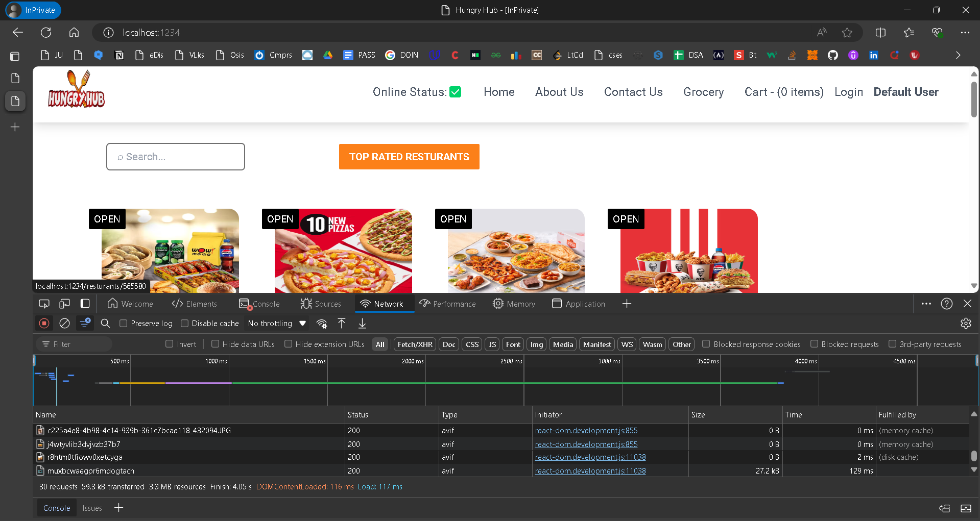Open DevTools help question icon
980x521 pixels.
[x=947, y=304]
